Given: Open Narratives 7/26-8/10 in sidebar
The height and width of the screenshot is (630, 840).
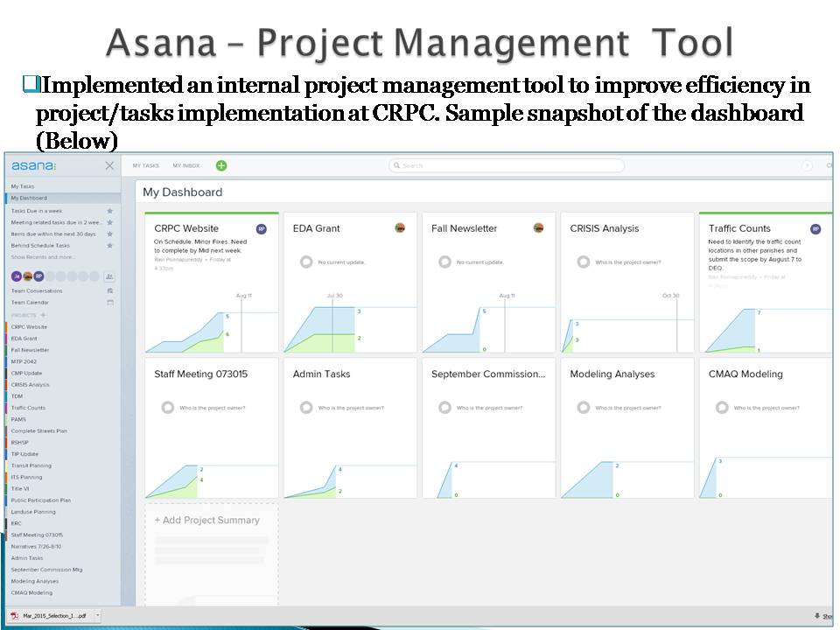Looking at the screenshot, I should point(36,547).
